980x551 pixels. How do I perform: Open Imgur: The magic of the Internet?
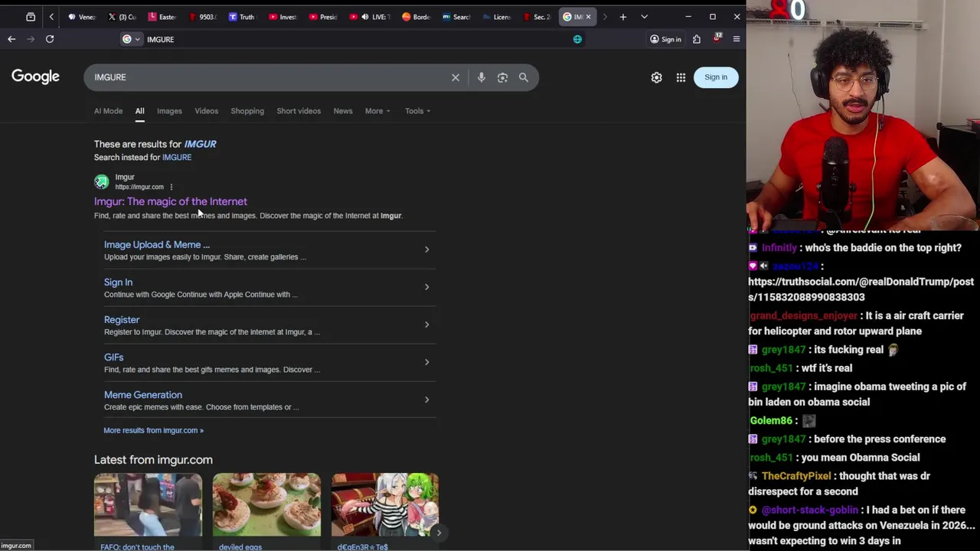point(171,201)
